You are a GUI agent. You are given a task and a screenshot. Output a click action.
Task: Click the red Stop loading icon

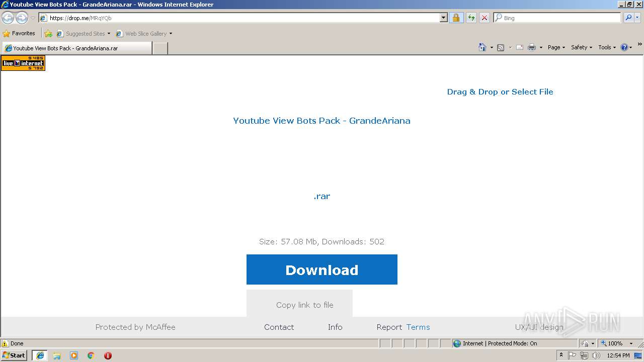484,18
